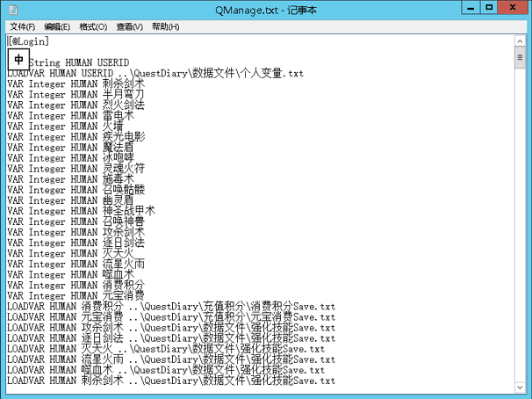
Task: Click the LOADVAR HUMAN 逐日剑法 line
Action: tap(171, 338)
